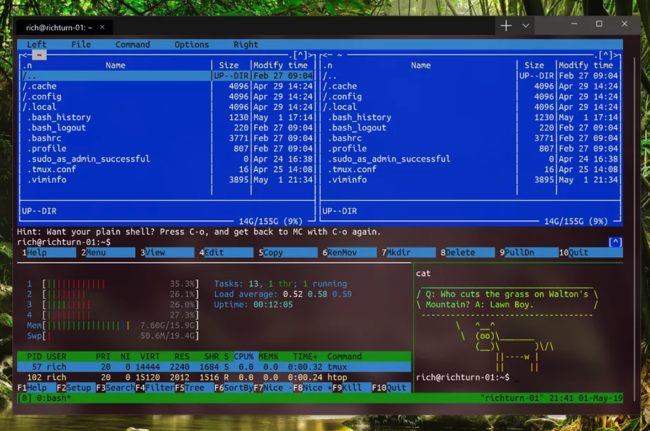
Task: Sort htop by the CPU% column
Action: coord(244,356)
